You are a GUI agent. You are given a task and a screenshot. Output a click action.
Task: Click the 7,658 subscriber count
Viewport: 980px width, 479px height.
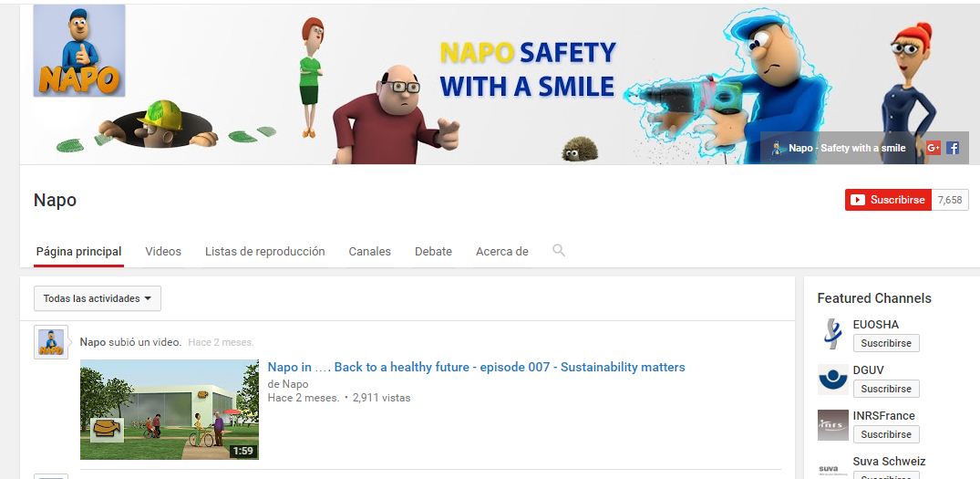point(950,200)
